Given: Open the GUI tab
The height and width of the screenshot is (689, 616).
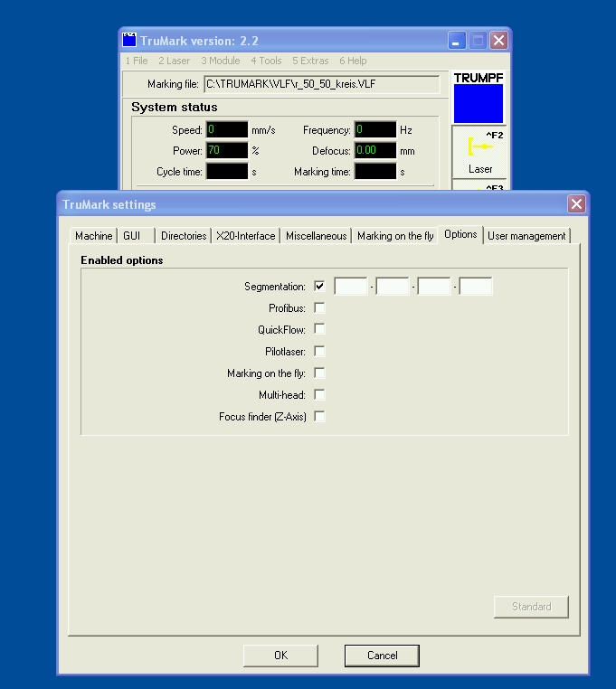Looking at the screenshot, I should [x=137, y=236].
